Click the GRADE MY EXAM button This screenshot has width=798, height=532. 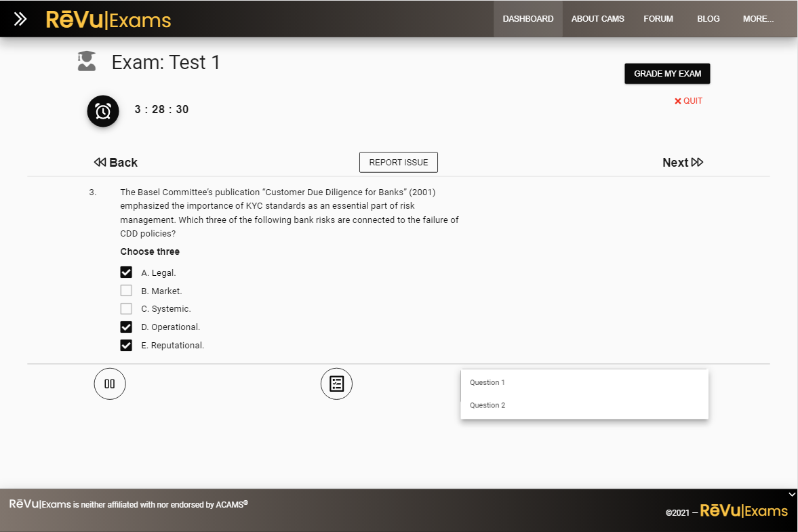pos(667,74)
